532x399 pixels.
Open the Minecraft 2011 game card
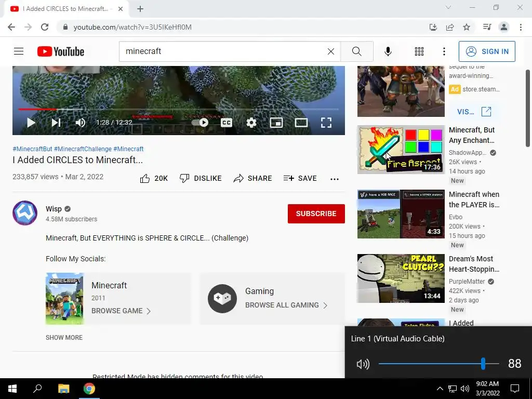[x=118, y=299]
